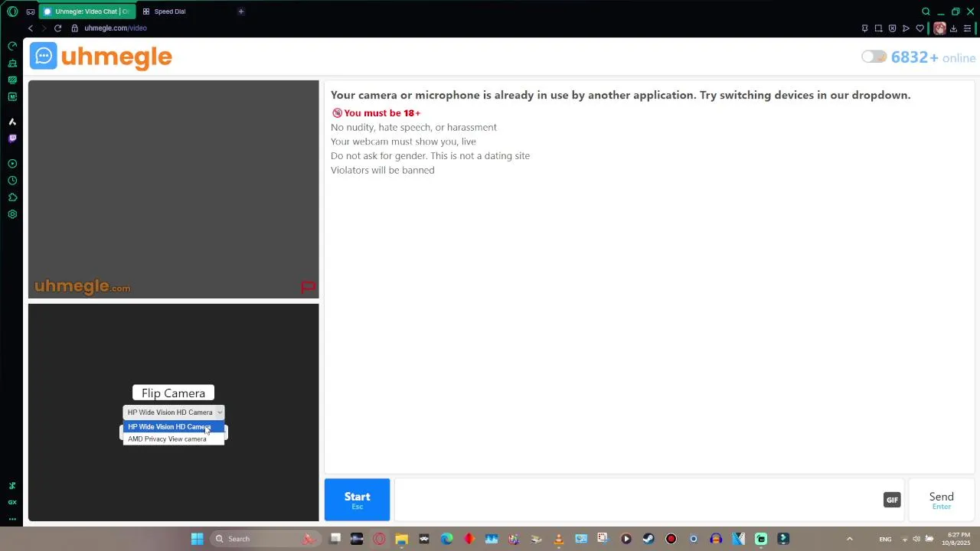Open the profile avatar picture
Image resolution: width=980 pixels, height=551 pixels.
click(939, 28)
